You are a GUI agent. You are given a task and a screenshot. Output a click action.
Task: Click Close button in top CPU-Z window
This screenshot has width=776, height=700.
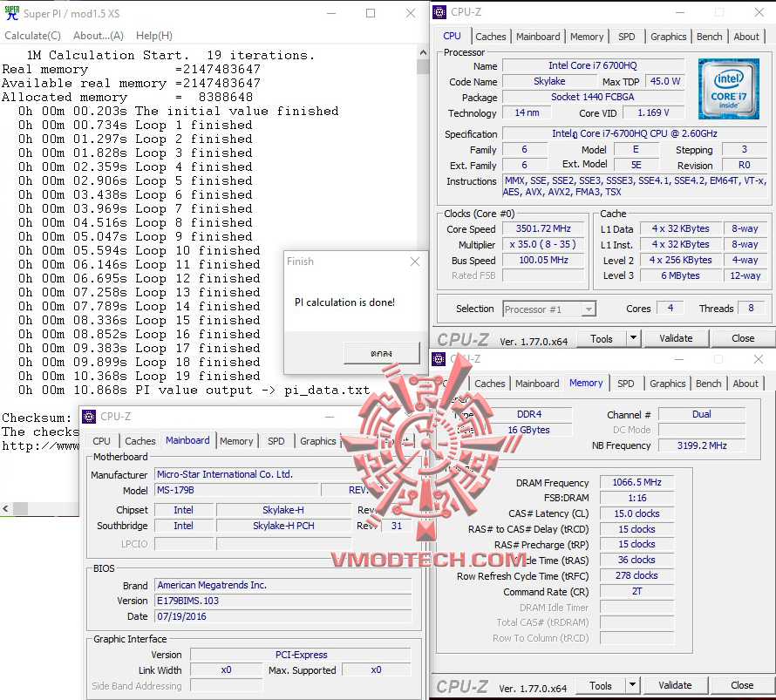coord(743,338)
